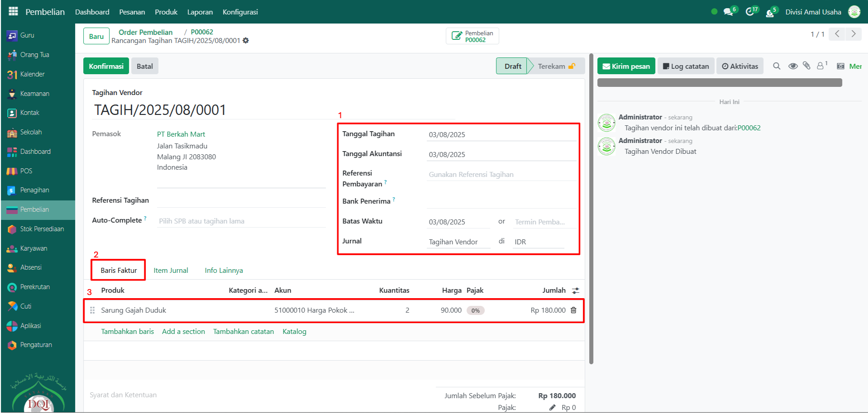Image resolution: width=868 pixels, height=414 pixels.
Task: Toggle the eye icon in chatter
Action: (x=792, y=66)
